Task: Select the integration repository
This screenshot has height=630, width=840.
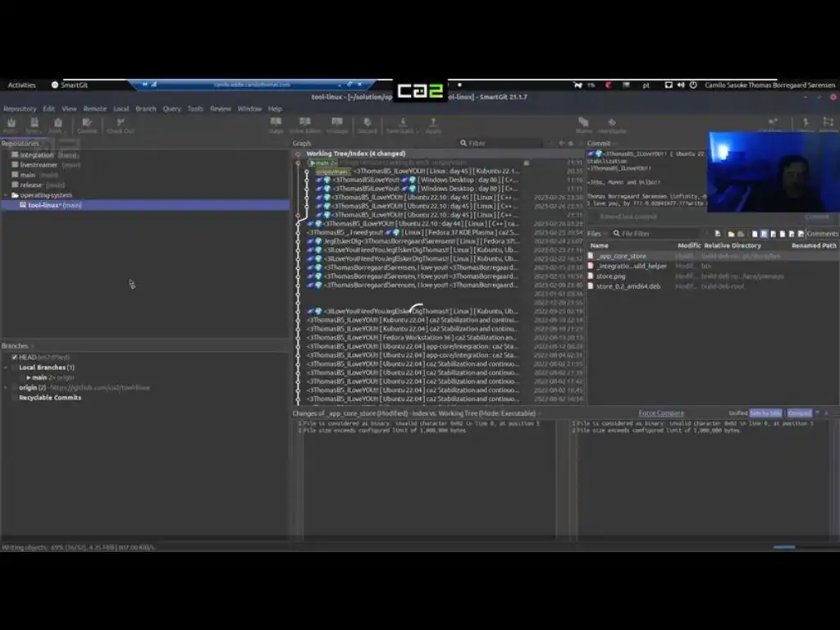Action: coord(37,155)
